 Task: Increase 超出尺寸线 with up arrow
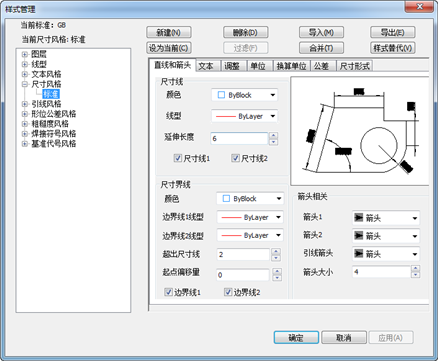click(x=276, y=252)
